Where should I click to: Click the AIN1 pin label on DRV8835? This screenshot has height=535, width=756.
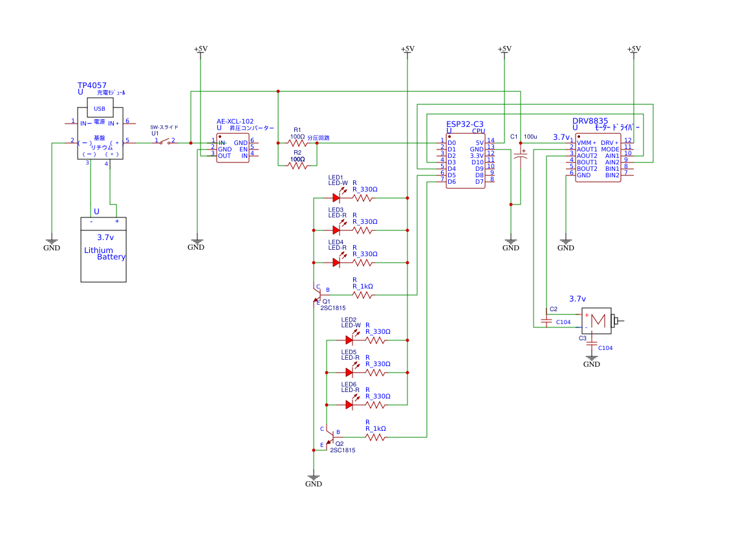pos(612,156)
